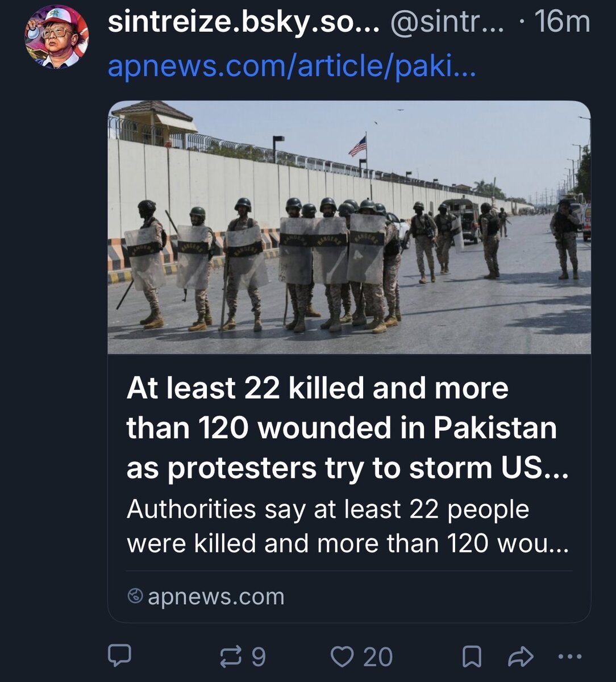Click the article description 'Authorities say' text
616x682 pixels.
click(x=347, y=526)
